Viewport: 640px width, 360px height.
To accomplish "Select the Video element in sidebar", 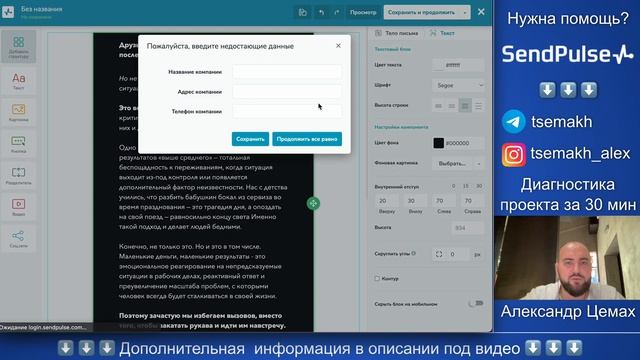I will [x=19, y=207].
